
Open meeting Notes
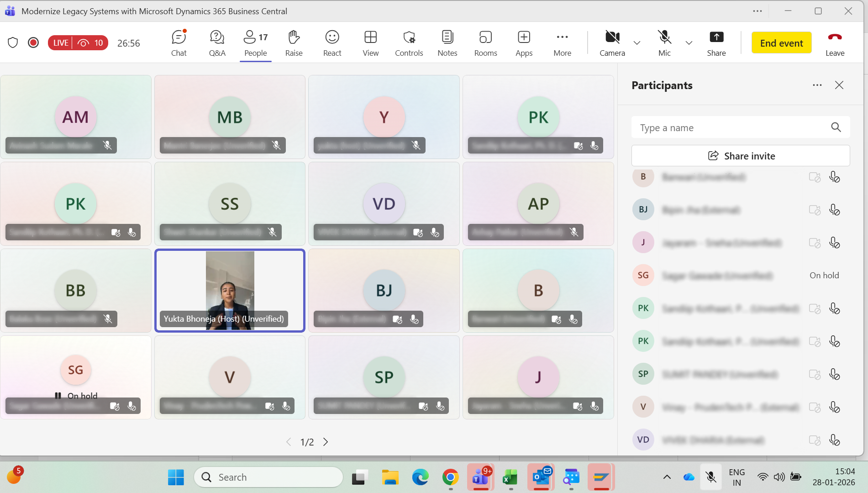447,42
